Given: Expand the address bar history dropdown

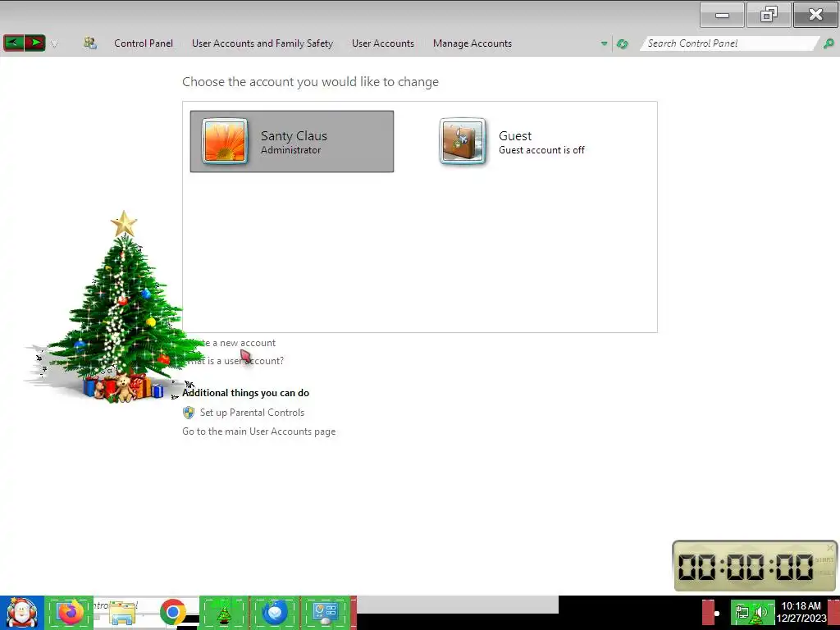Looking at the screenshot, I should pos(604,44).
